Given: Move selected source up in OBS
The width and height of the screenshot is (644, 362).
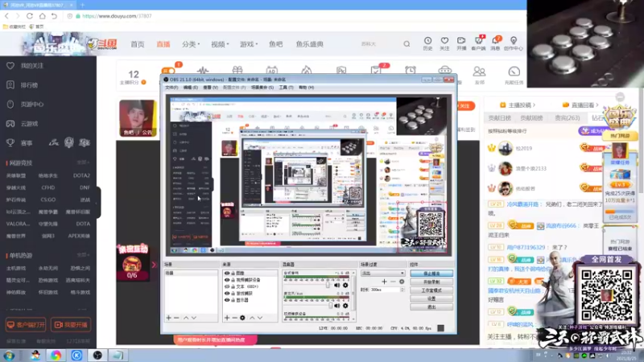Looking at the screenshot, I should coord(252,318).
